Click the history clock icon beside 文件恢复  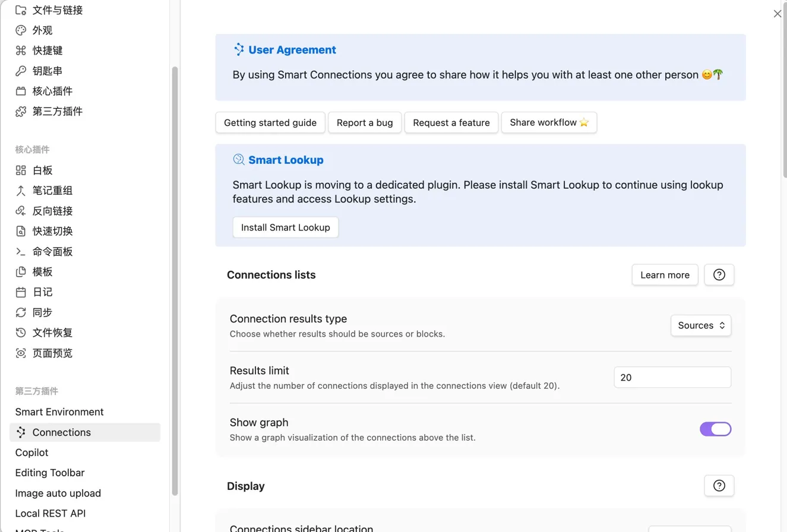click(21, 332)
